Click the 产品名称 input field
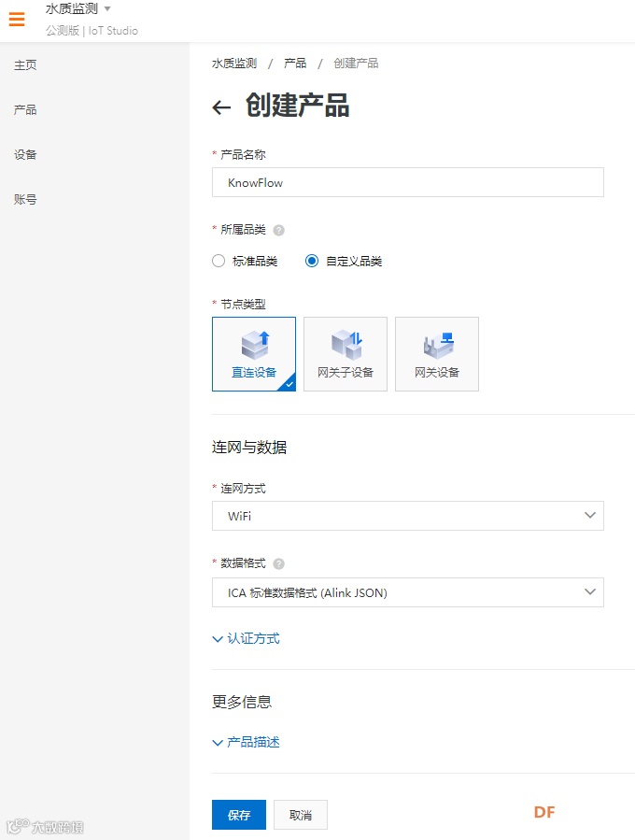 408,182
